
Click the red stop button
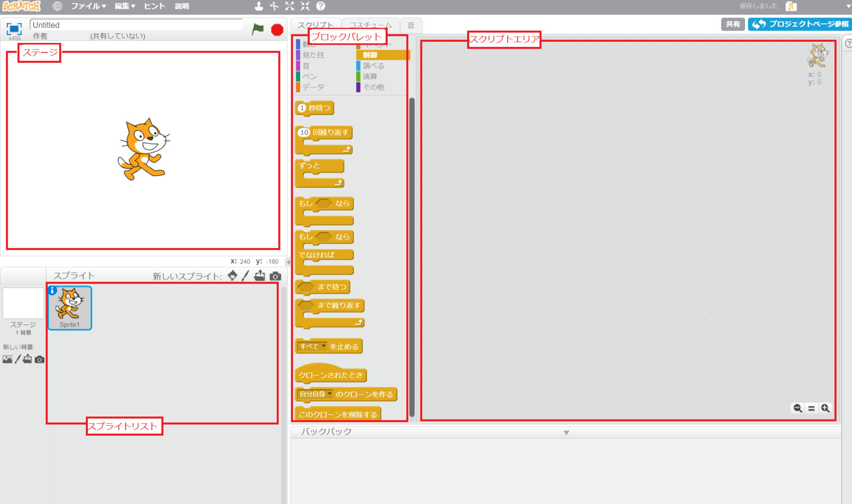277,30
